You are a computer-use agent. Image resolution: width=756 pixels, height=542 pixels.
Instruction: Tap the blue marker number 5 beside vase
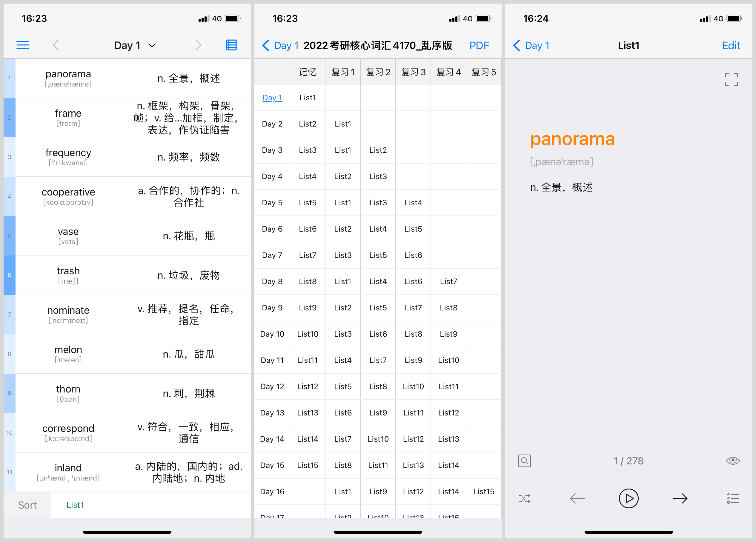point(9,236)
